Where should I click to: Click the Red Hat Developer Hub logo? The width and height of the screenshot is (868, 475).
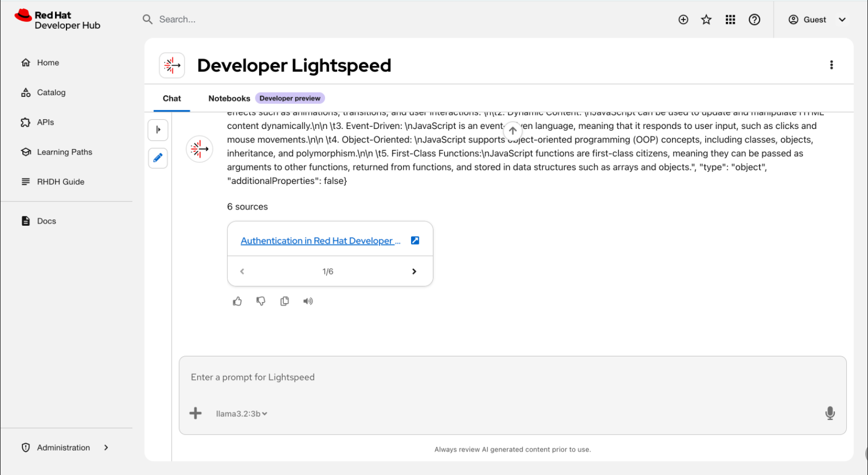[x=57, y=20]
